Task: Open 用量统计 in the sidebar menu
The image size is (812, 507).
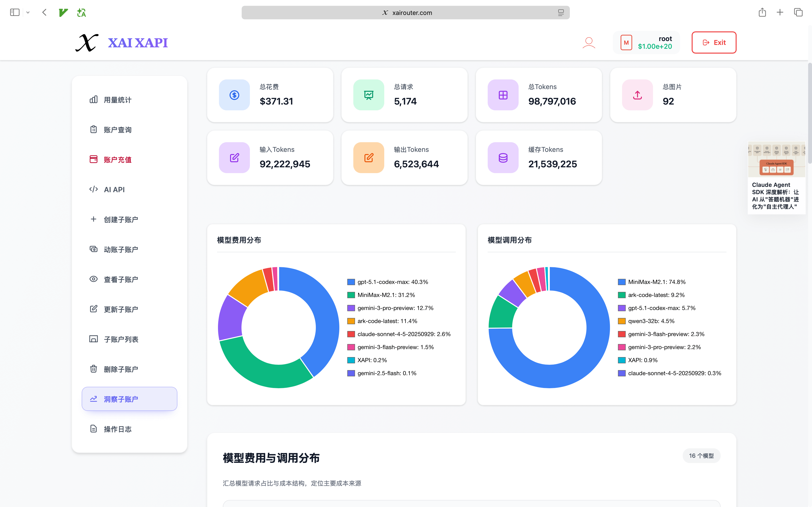Action: (117, 100)
